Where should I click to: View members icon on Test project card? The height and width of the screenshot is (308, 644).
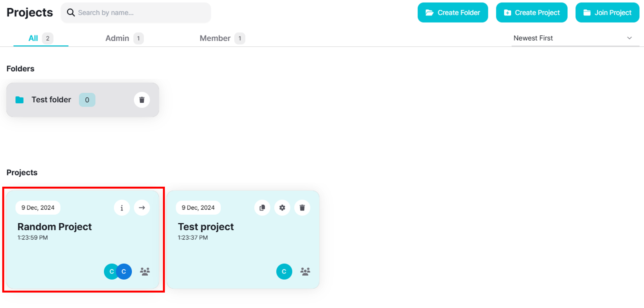[305, 271]
